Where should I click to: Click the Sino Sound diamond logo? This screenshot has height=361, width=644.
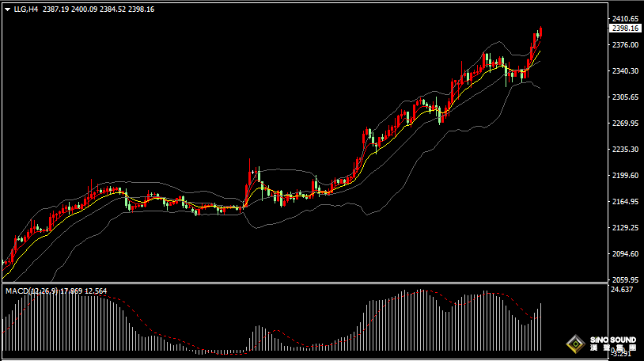tap(576, 344)
